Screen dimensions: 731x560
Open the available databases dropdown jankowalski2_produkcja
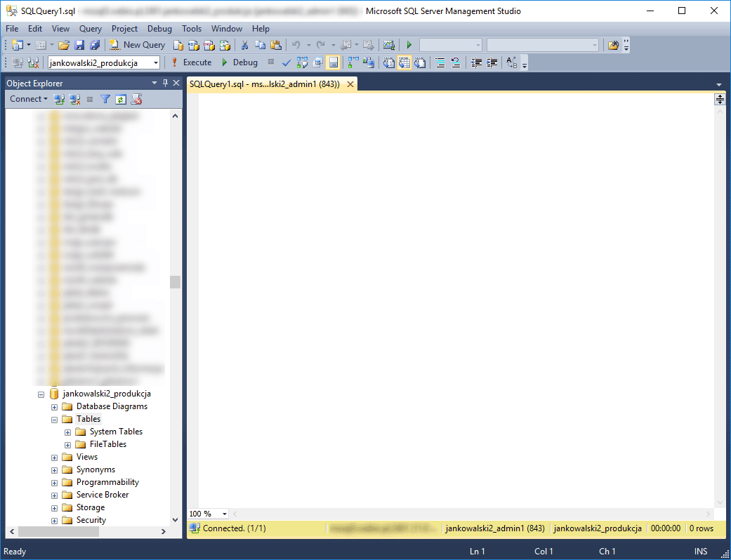[x=156, y=62]
